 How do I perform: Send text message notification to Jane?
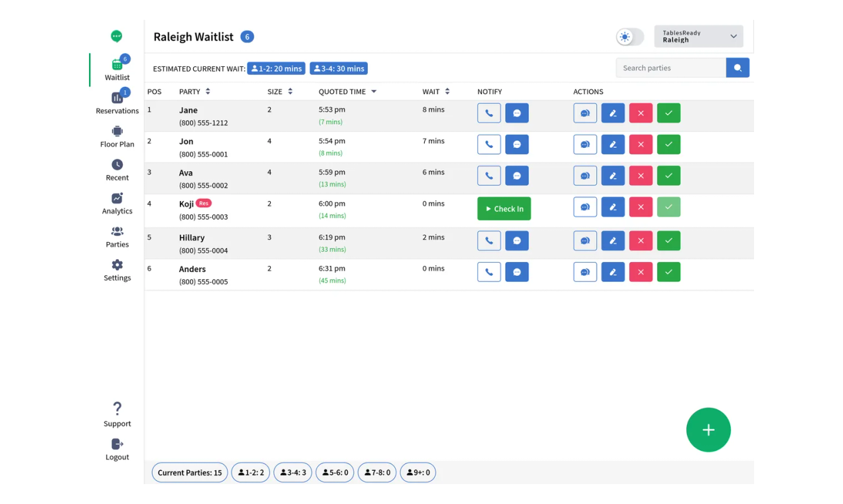[x=517, y=113]
